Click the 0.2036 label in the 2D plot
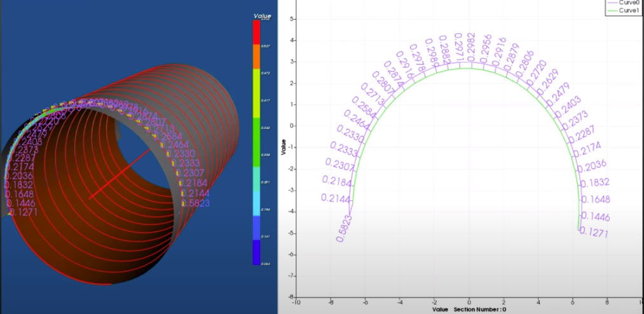 [x=594, y=166]
